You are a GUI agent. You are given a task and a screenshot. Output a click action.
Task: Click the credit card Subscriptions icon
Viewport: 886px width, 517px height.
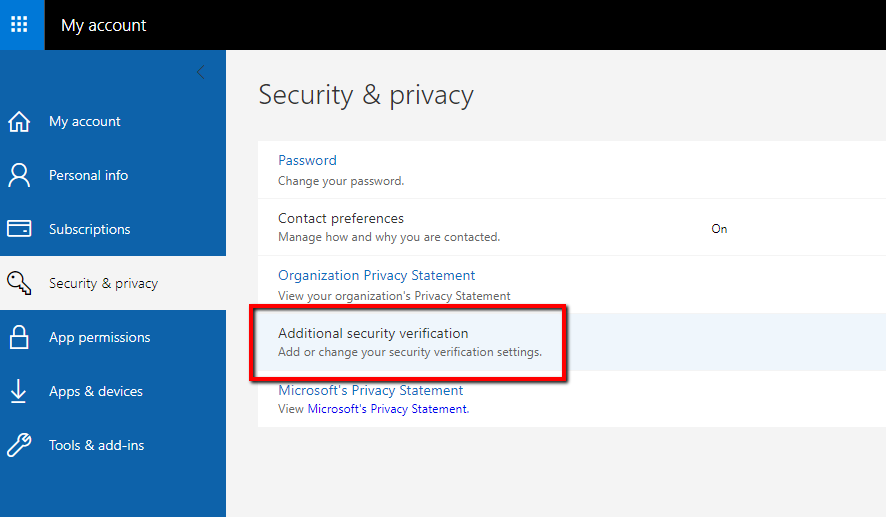(19, 229)
